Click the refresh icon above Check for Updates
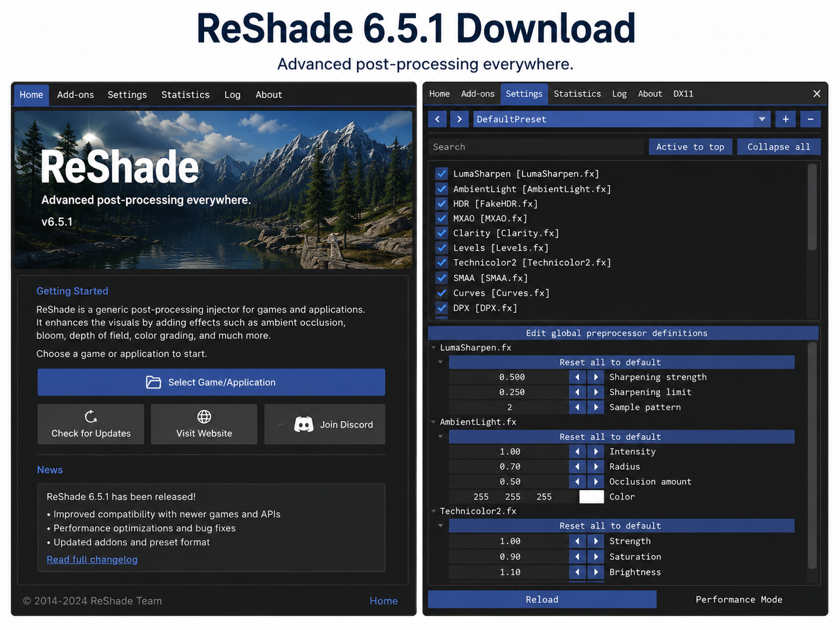This screenshot has width=840, height=630. pos(91,417)
